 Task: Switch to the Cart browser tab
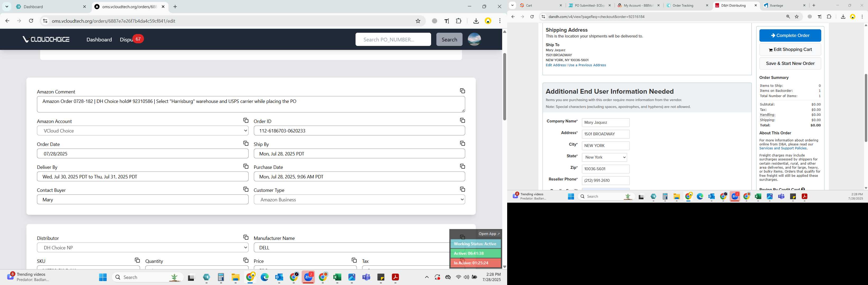541,5
